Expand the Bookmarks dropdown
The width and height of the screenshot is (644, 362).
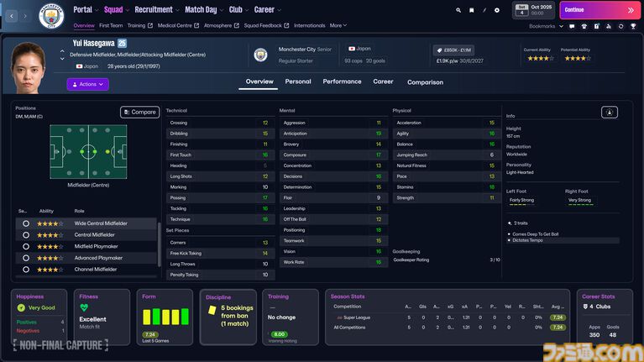click(546, 26)
